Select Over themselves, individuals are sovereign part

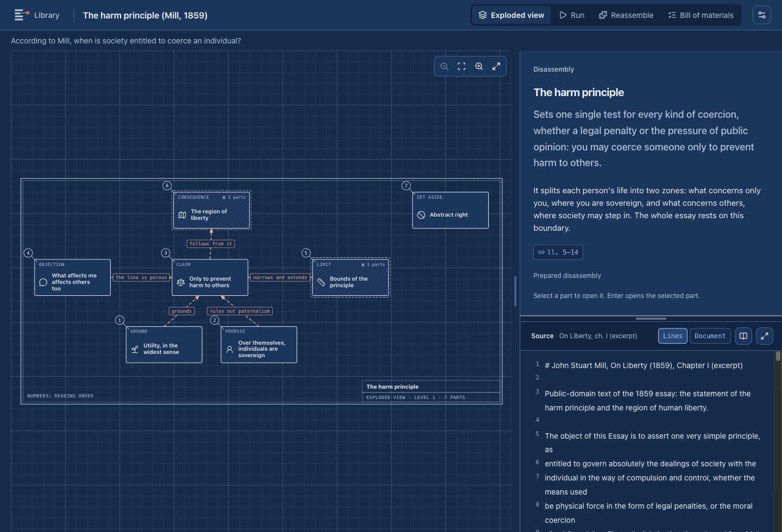(259, 345)
